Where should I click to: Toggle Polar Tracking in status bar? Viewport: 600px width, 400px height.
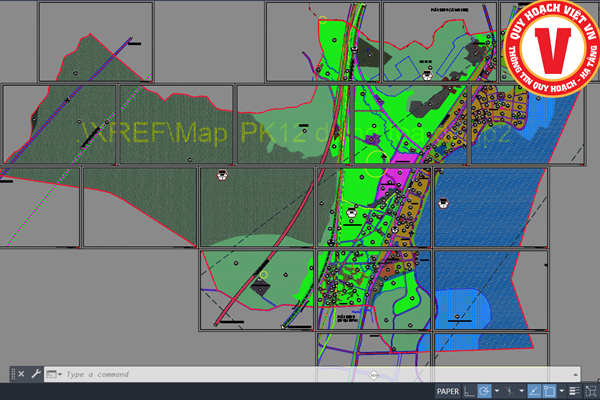[484, 391]
